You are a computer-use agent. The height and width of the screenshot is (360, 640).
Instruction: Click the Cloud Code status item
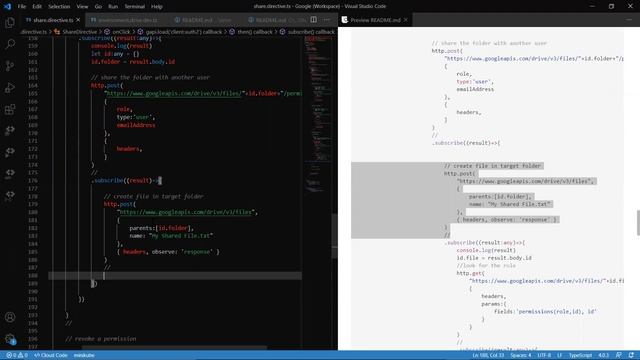(51, 355)
